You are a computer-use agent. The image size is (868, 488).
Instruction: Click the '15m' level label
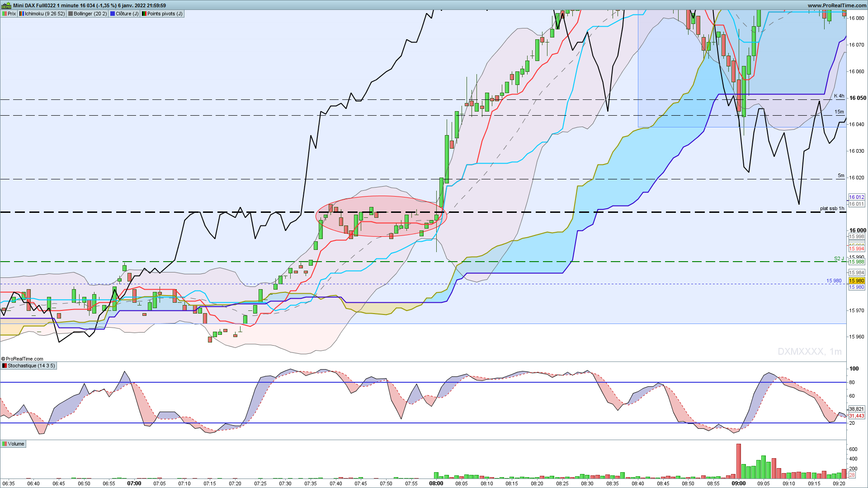[839, 112]
